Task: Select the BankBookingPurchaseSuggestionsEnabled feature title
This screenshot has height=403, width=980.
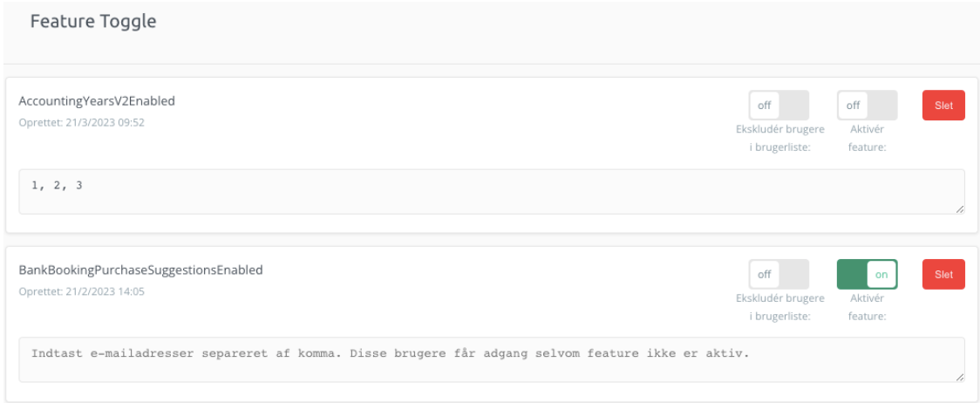Action: [140, 270]
